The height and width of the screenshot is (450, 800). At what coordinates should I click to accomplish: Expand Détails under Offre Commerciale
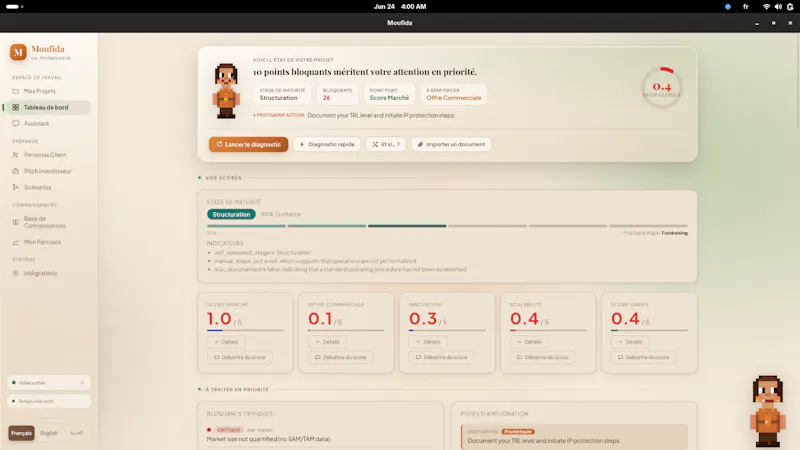pyautogui.click(x=327, y=342)
